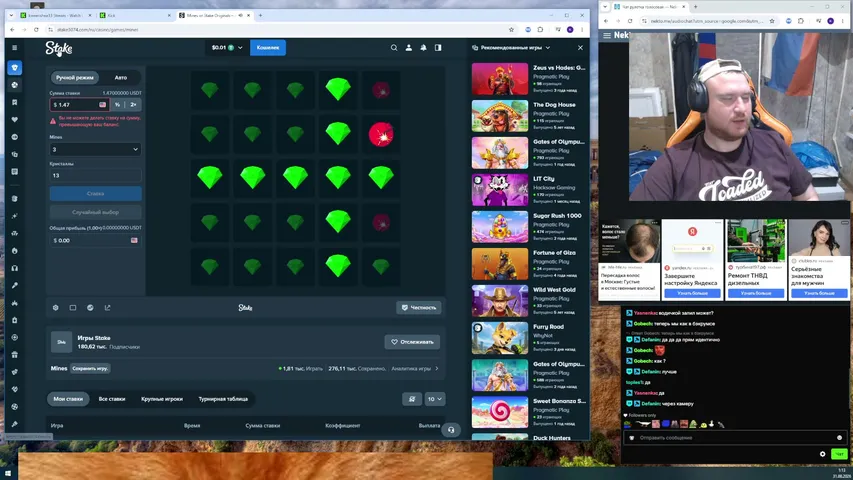Select the manual mode tab
Screen dimensions: 853x480
[x=75, y=78]
